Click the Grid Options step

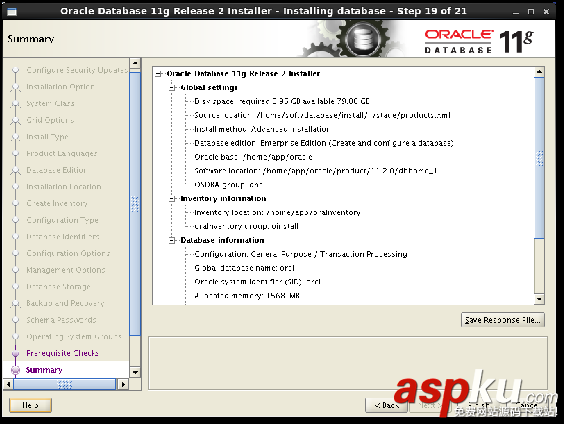coord(50,120)
